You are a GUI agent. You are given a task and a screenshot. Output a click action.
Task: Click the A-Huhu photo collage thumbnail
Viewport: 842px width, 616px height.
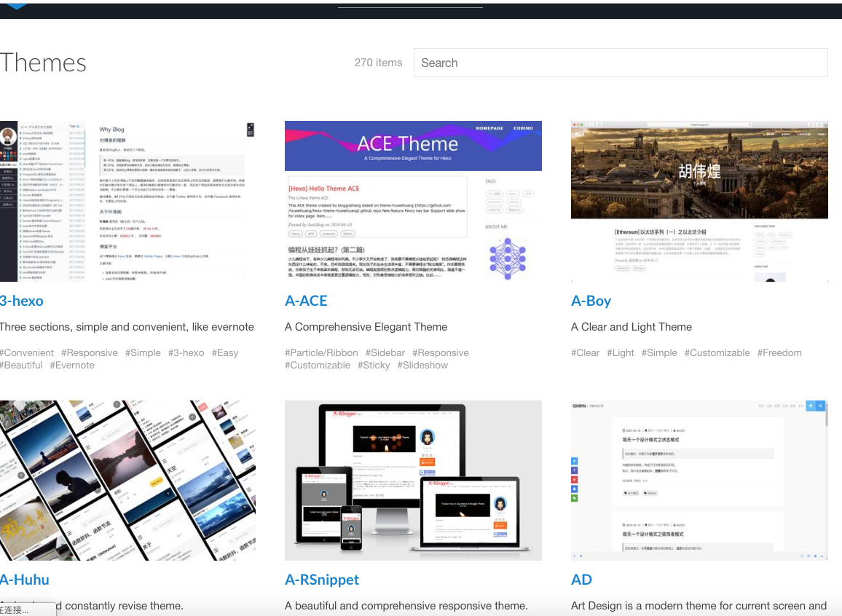pos(127,480)
